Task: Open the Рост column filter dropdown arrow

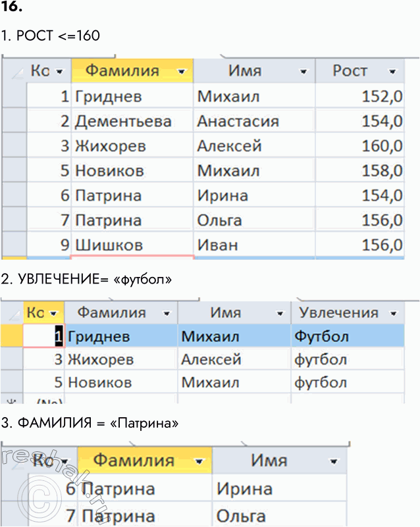Action: (x=392, y=72)
